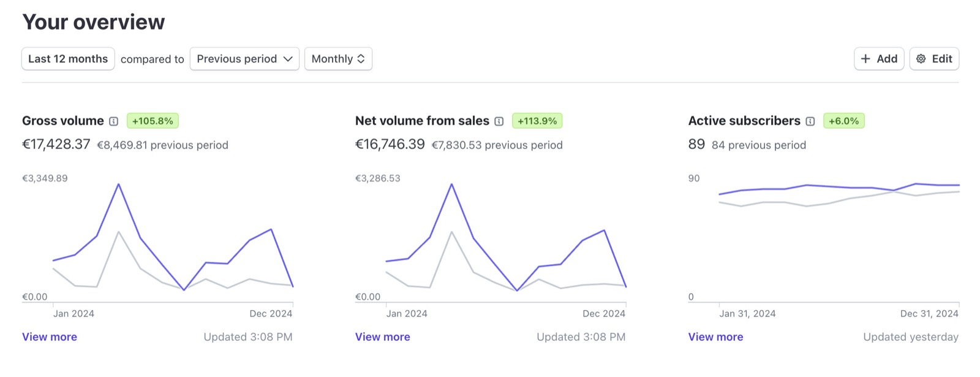Click the gear icon in Edit button

tap(921, 59)
